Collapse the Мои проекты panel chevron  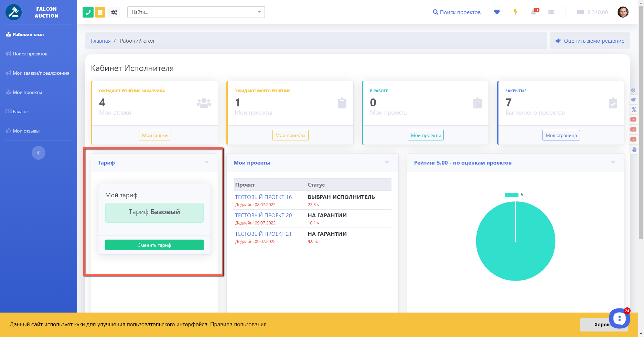coord(387,162)
